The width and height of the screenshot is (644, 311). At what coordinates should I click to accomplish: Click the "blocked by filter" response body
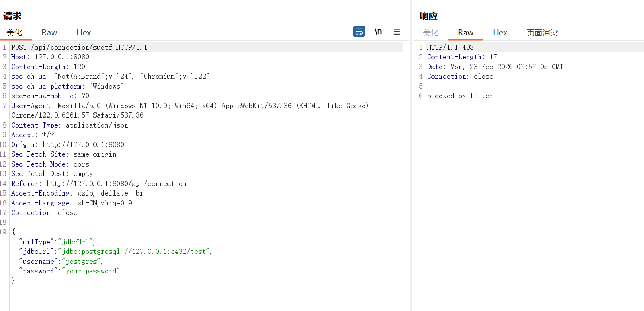pos(460,96)
